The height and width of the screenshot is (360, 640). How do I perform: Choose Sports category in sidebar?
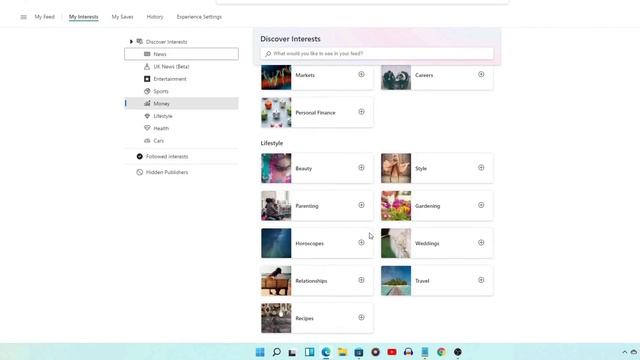coord(181,91)
